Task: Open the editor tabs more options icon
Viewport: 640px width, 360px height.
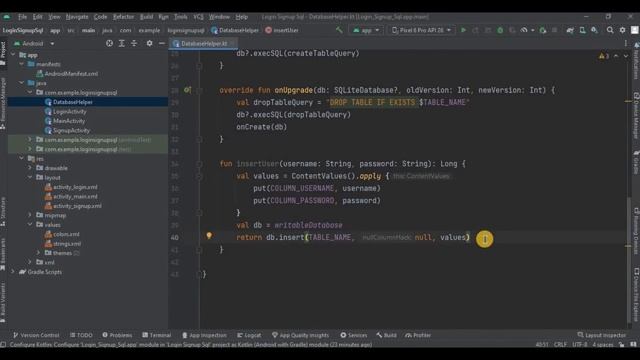Action: tap(626, 43)
